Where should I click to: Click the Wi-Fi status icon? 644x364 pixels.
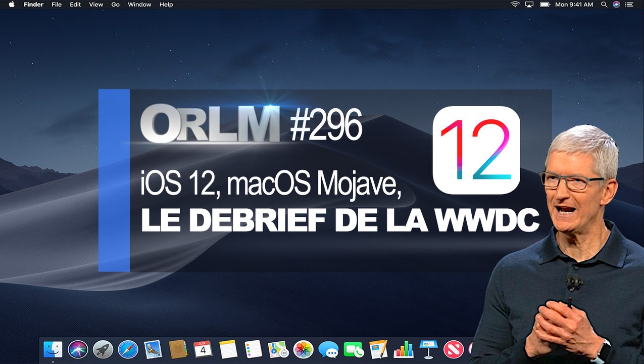tap(515, 5)
